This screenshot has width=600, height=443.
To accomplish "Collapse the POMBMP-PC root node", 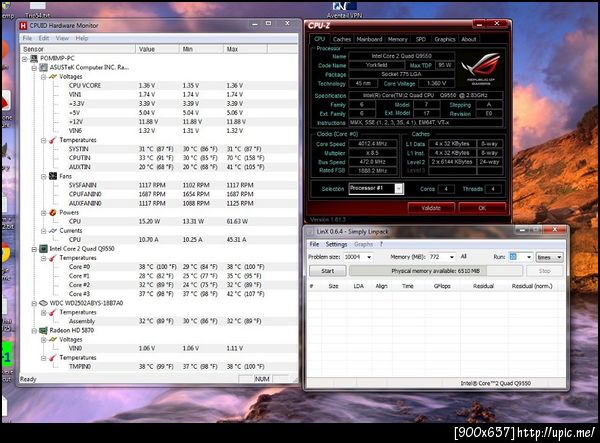I will 24,59.
